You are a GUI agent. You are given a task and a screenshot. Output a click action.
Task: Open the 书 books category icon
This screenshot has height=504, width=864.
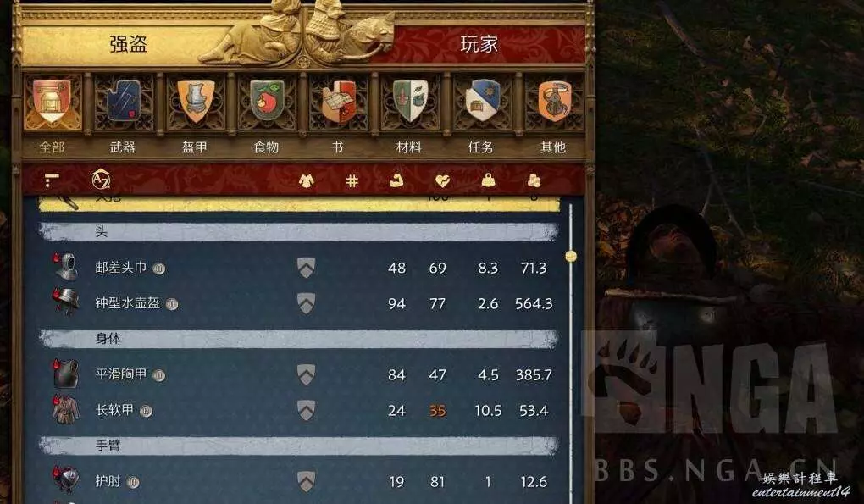point(338,102)
